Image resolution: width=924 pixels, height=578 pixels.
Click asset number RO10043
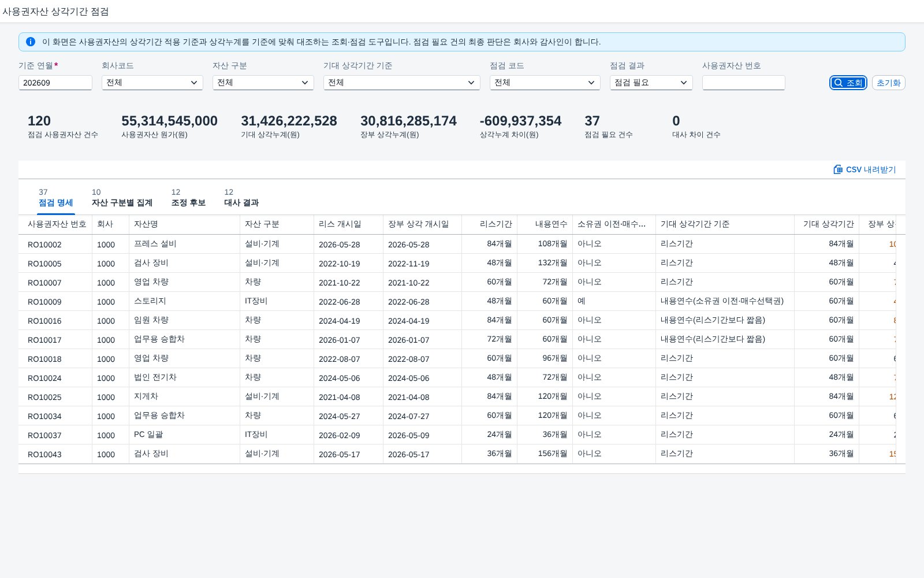click(x=44, y=454)
